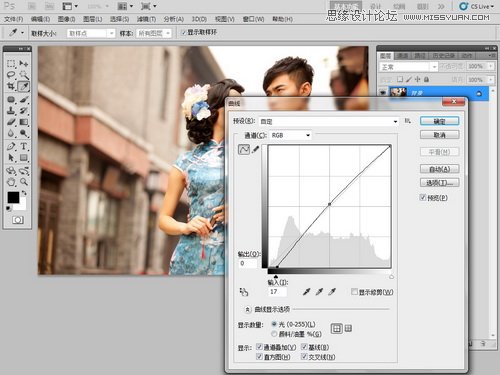Reset default foreground and background colors

(9, 209)
